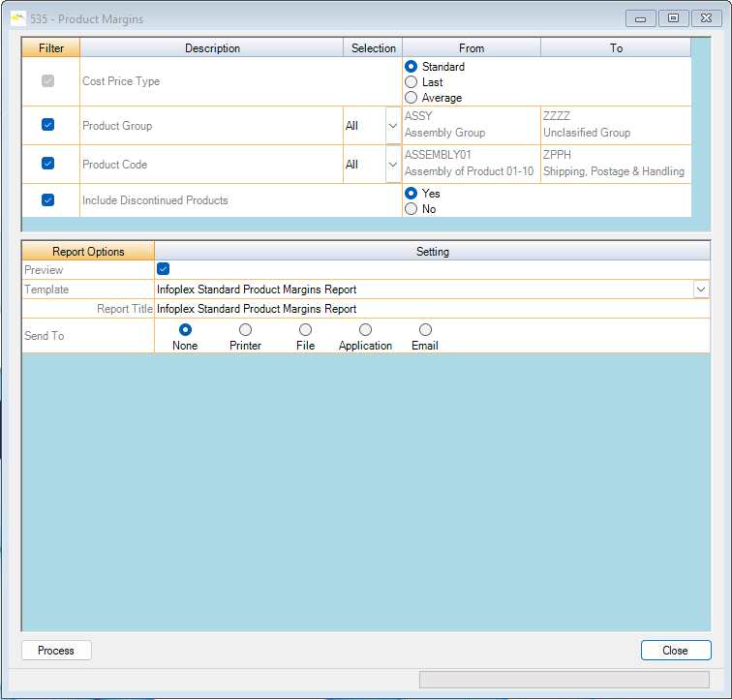
Task: Click the Setting column header
Action: pos(432,251)
